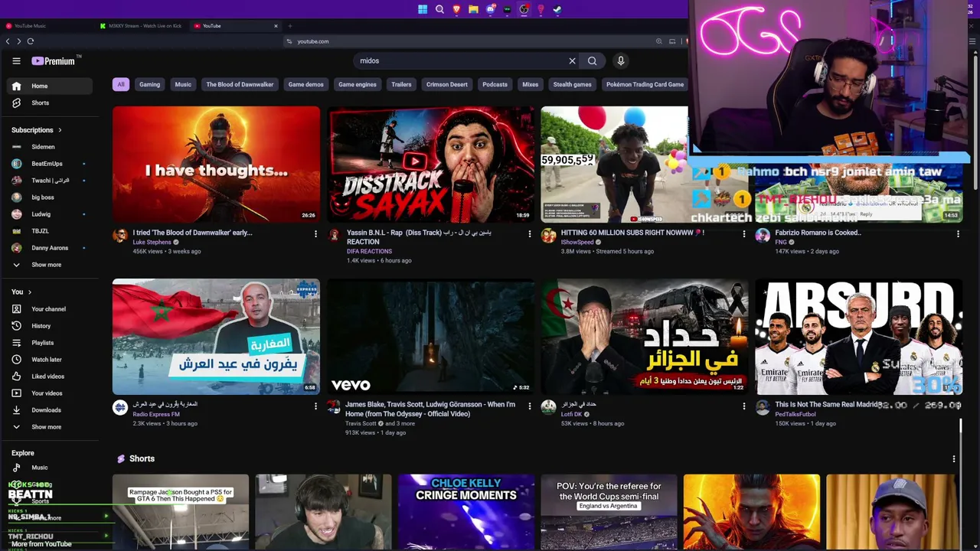The height and width of the screenshot is (551, 980).
Task: Switch to the YouTube Music browser tab
Action: [47, 26]
